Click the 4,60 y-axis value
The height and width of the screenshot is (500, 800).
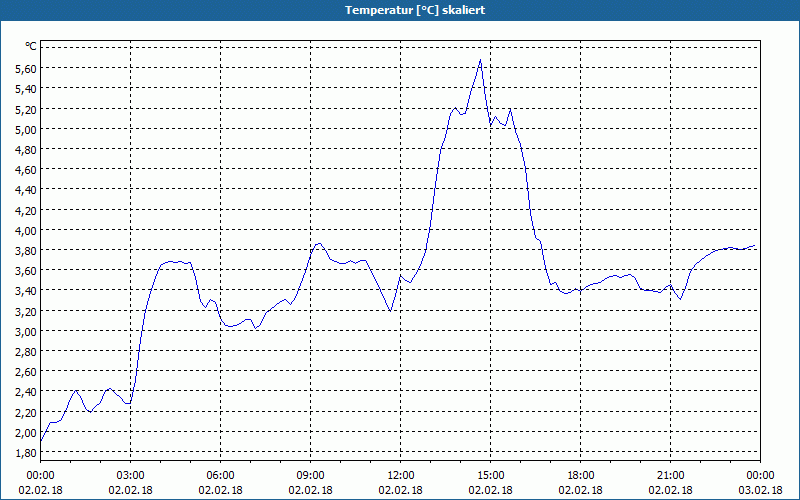tap(27, 169)
